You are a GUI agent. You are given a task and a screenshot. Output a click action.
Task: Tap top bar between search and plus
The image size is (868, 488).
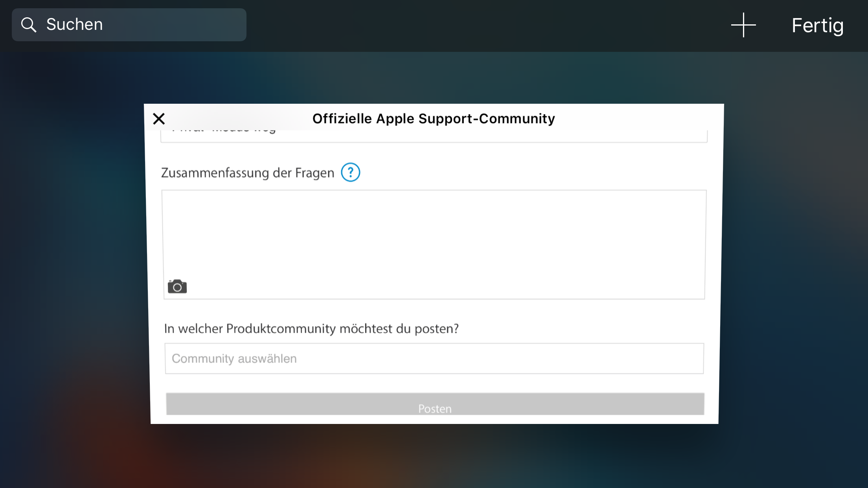coord(487,25)
